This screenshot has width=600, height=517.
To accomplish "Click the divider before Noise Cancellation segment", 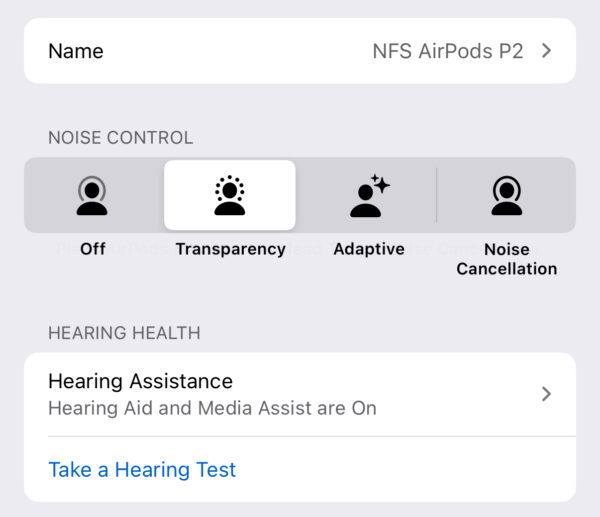I will (437, 195).
